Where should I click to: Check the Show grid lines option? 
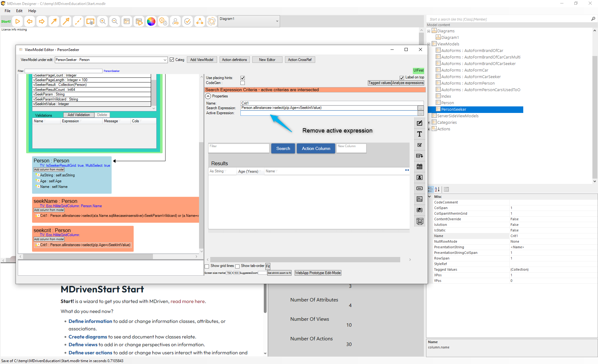(x=207, y=266)
